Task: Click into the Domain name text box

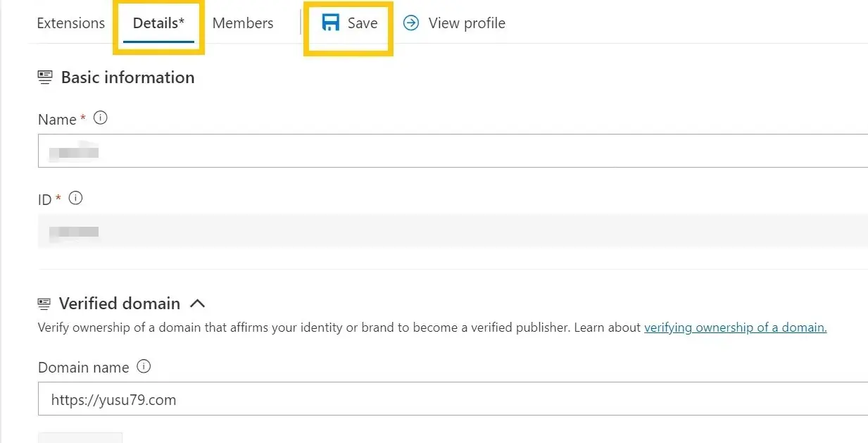Action: [x=451, y=399]
